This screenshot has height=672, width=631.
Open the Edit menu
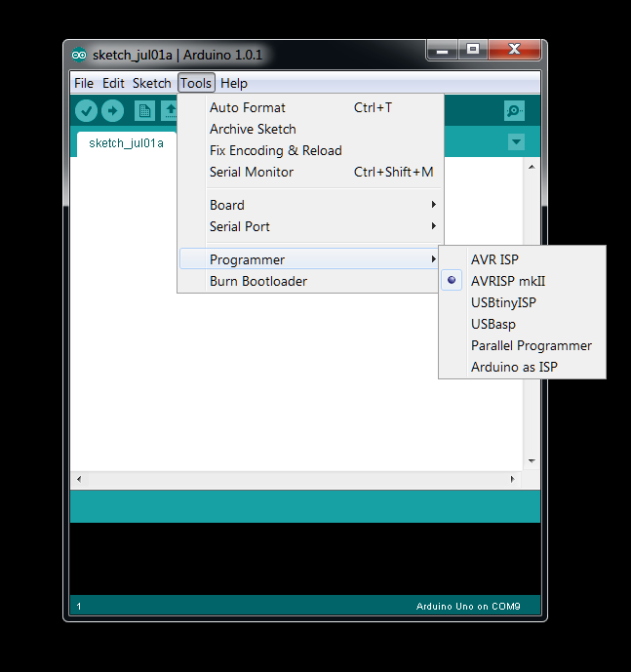tap(113, 83)
